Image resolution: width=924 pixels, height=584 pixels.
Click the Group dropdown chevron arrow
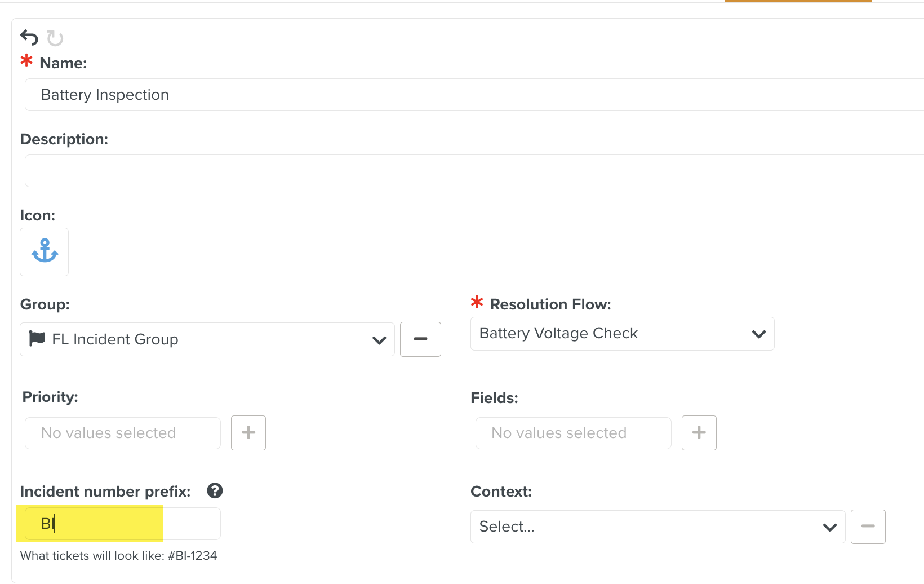pos(379,340)
